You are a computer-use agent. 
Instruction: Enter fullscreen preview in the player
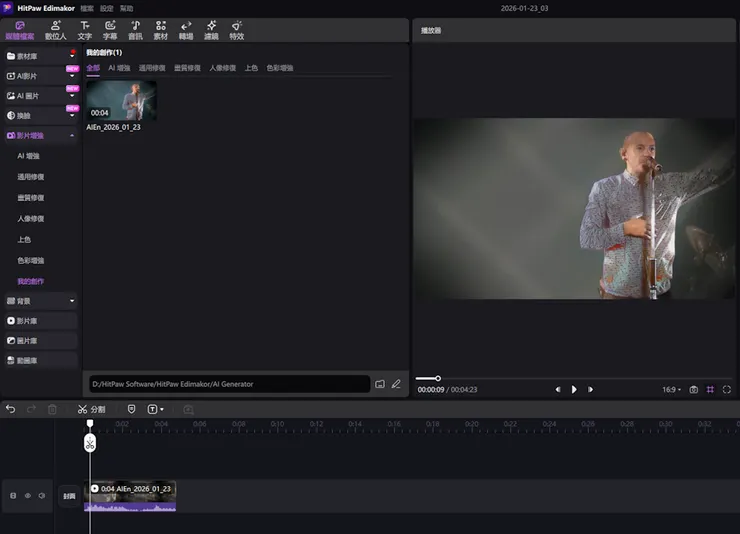[727, 389]
